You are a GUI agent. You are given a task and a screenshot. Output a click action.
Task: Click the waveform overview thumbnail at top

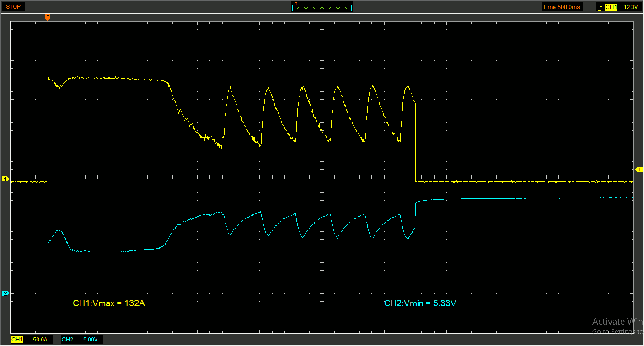pos(322,7)
